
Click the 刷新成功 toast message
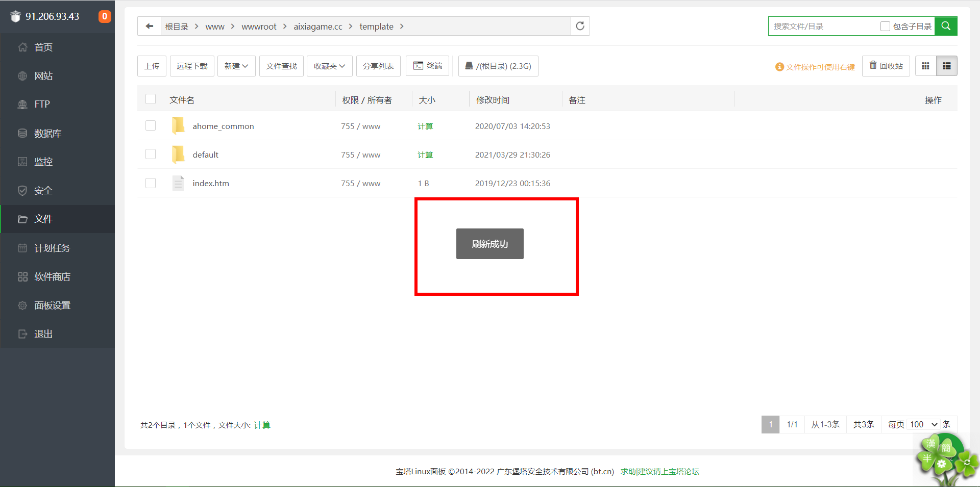[x=490, y=244]
